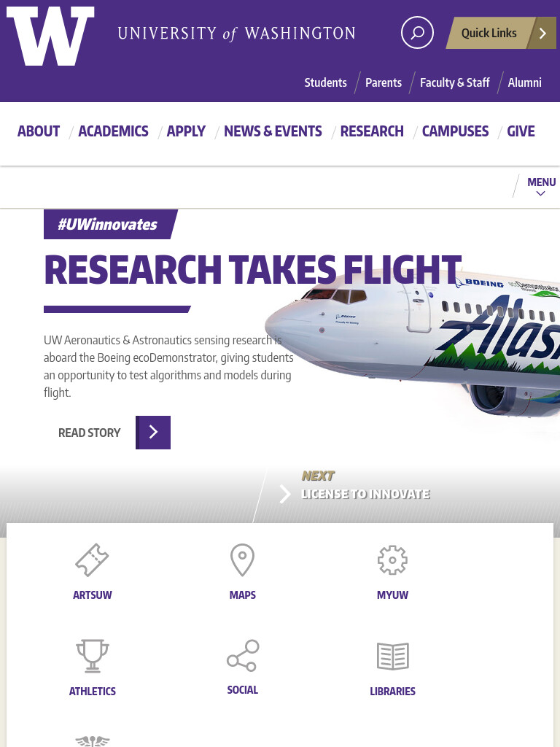The height and width of the screenshot is (747, 560).
Task: Click the Social share icon
Action: [x=243, y=656]
